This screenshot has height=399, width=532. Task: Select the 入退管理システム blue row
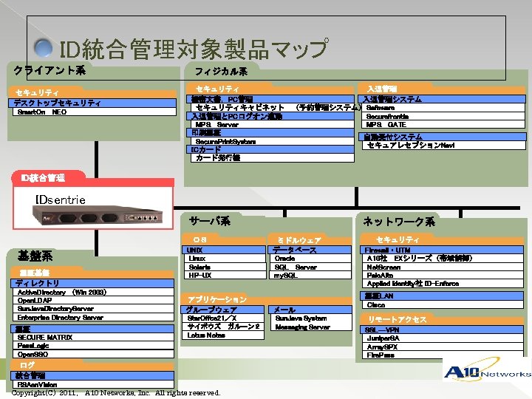[442, 99]
